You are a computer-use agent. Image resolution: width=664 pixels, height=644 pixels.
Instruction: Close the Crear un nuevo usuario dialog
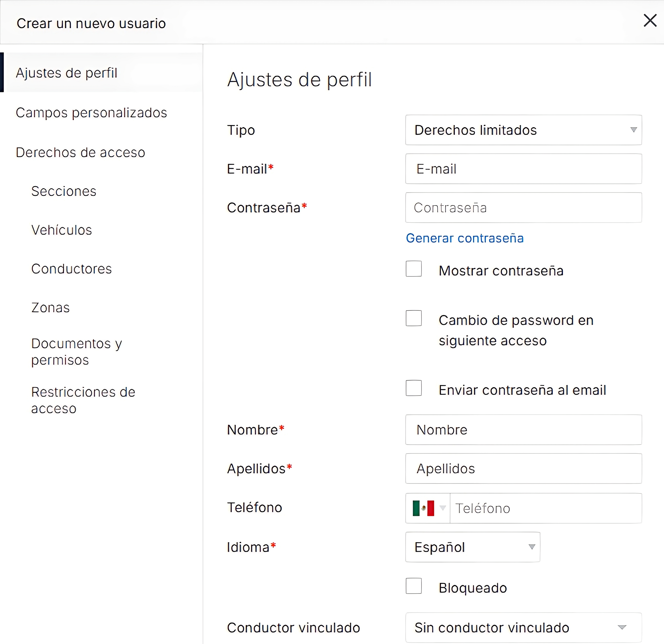click(x=650, y=21)
